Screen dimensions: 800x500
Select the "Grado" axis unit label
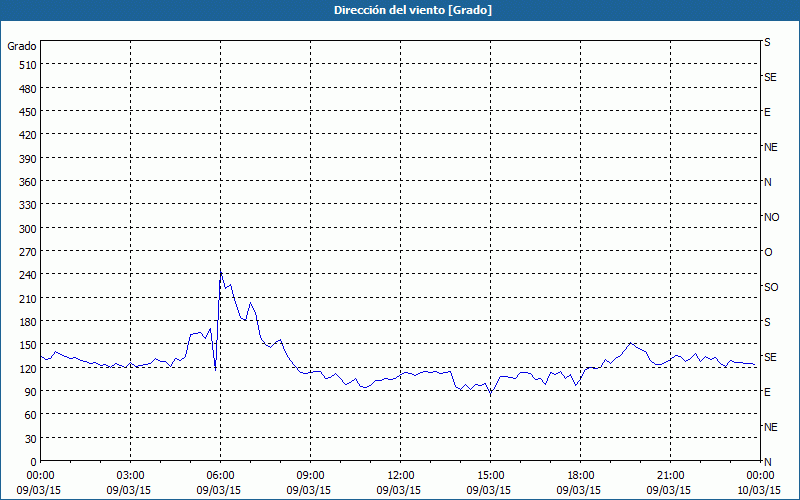tap(22, 46)
